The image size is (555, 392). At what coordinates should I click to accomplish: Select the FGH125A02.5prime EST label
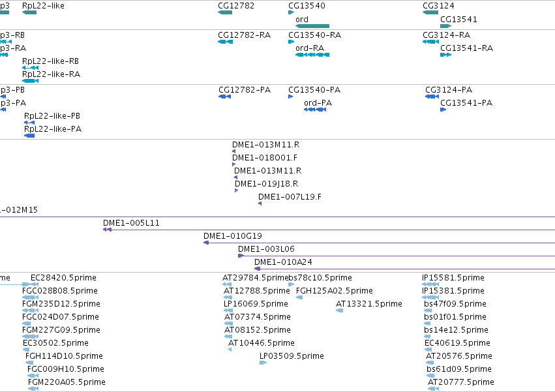click(335, 291)
